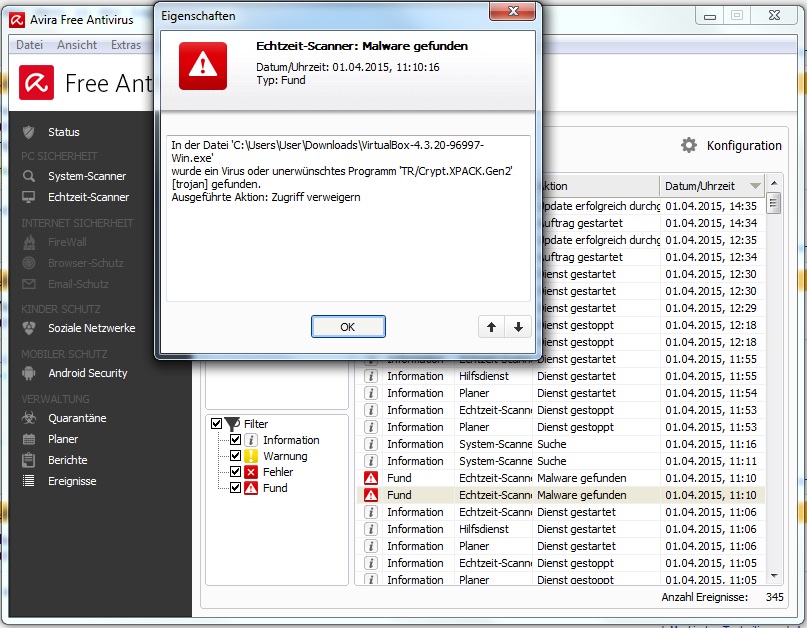Click OK in the Eigenschaften dialog
Screen dimensions: 807x628
coord(348,327)
